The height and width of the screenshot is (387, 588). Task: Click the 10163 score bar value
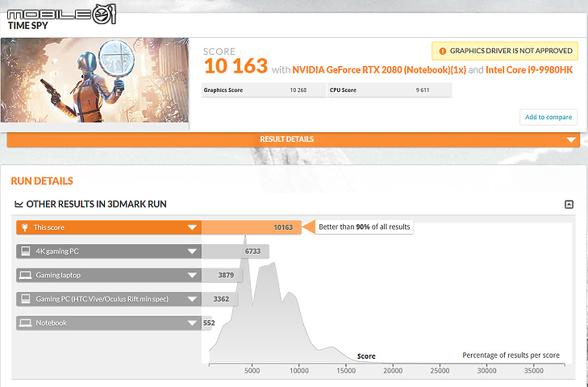[x=283, y=227]
